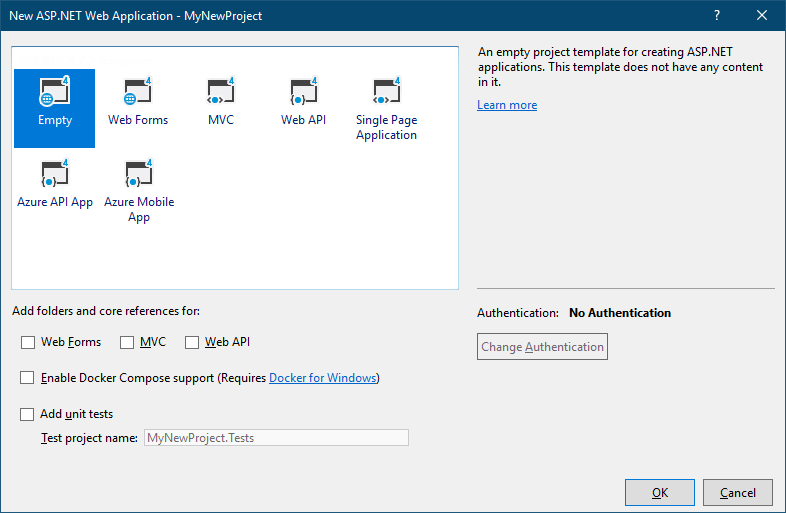Click the dialog title 'New ASP.NET Web Application - MyNewProject'
This screenshot has width=786, height=513.
pos(135,16)
